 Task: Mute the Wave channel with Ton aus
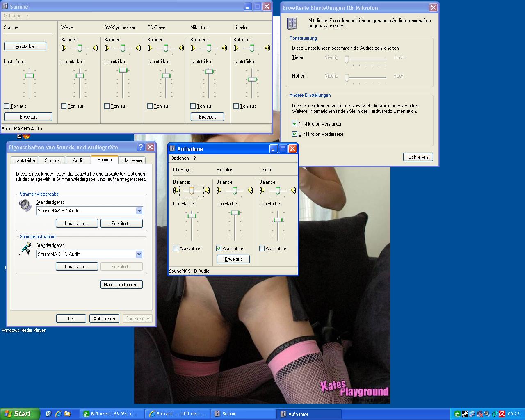pos(64,106)
